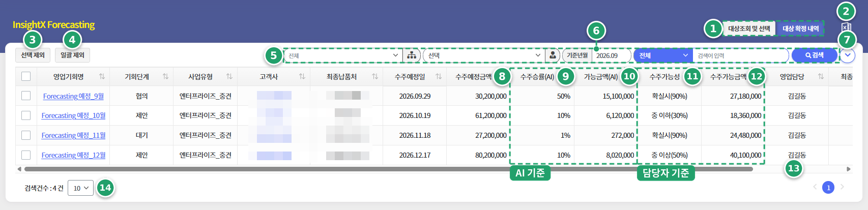Click the 검색 search button
The width and height of the screenshot is (868, 210).
[x=814, y=55]
